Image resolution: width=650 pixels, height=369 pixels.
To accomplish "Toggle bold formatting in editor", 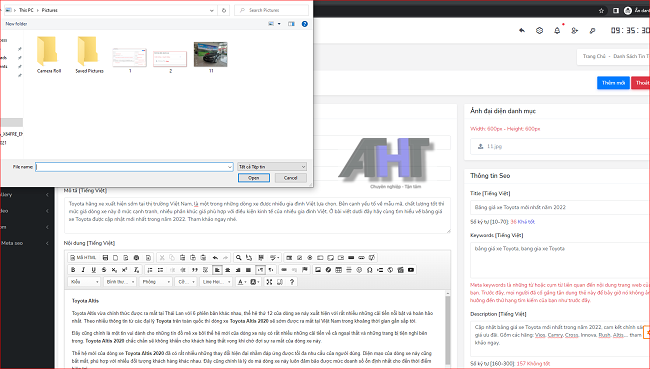I will (73, 270).
